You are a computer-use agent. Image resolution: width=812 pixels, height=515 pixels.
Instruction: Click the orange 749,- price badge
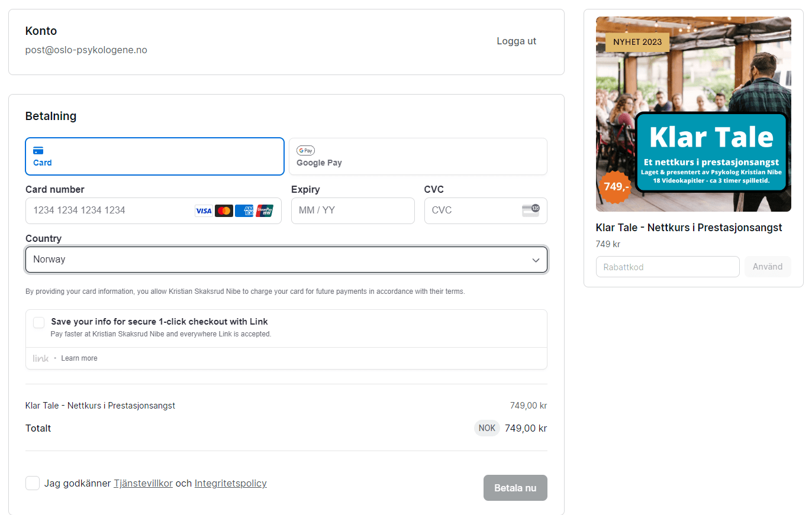coord(616,187)
